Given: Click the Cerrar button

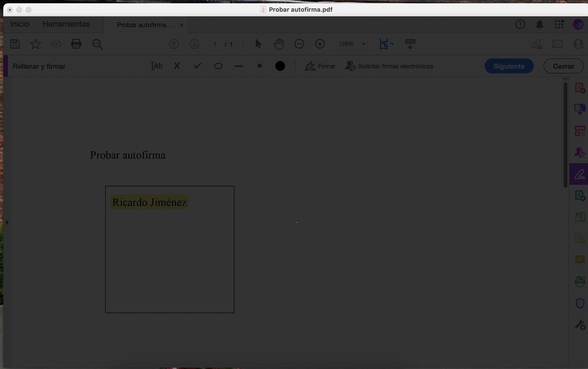Looking at the screenshot, I should [x=563, y=66].
